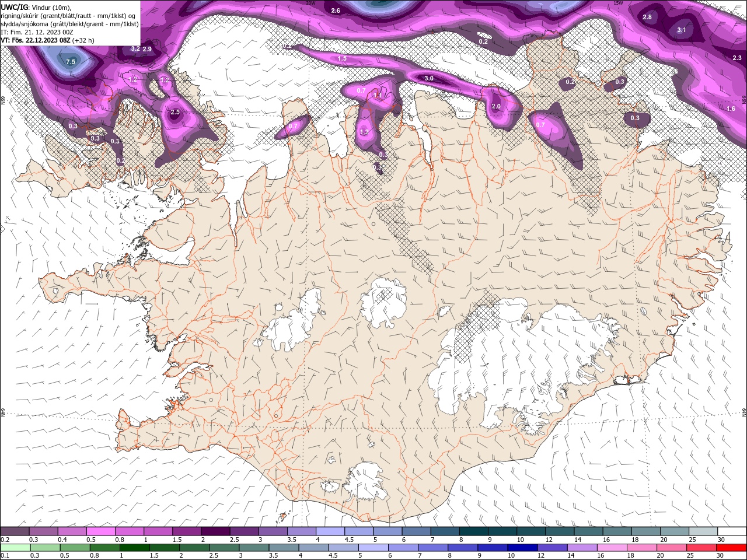The width and height of the screenshot is (747, 560).
Task: Click the 'VT: Fös. 22.12.2023 08Z (+32 h)' line
Action: (x=47, y=40)
